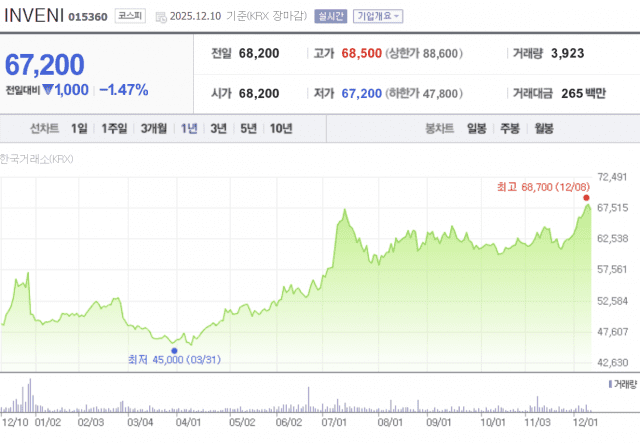The image size is (640, 443).
Task: Select the 1주일 chart period
Action: pyautogui.click(x=112, y=128)
